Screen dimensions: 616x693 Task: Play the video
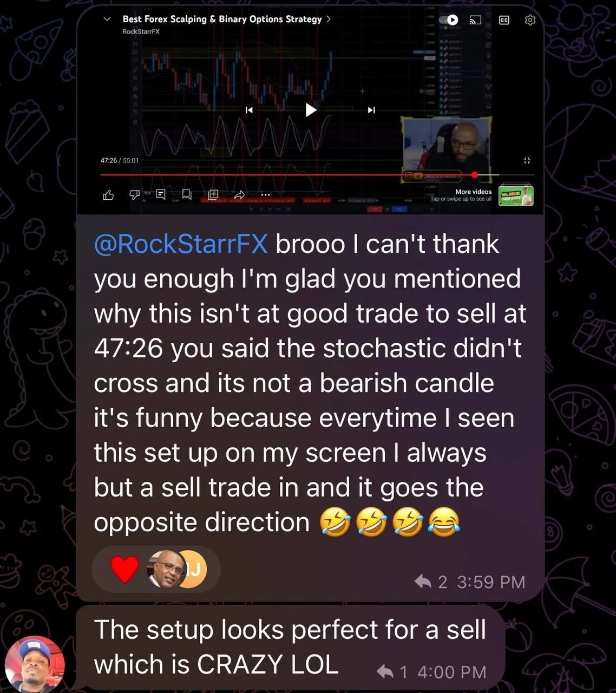(310, 110)
